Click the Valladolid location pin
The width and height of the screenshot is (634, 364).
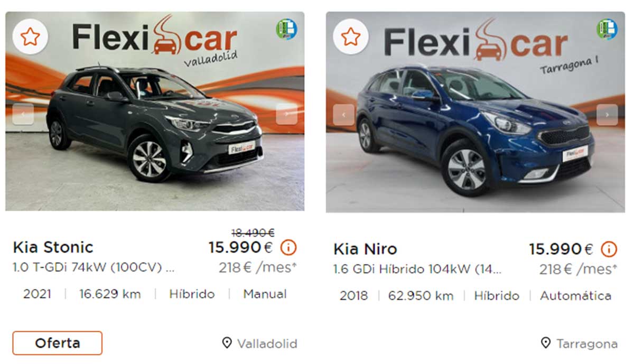coord(227,343)
